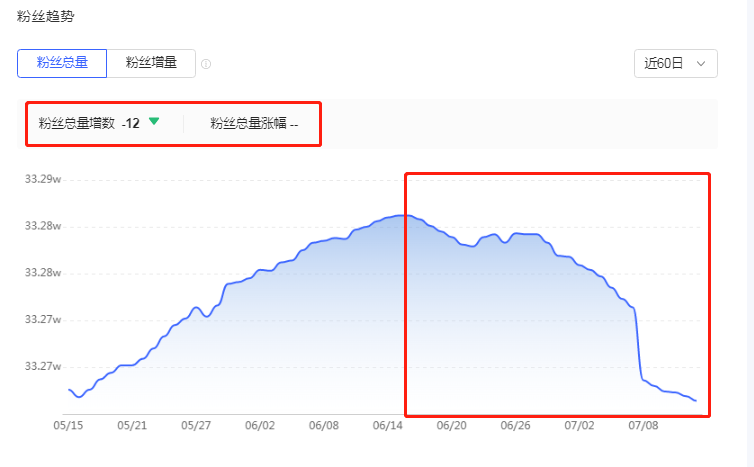Image resolution: width=754 pixels, height=467 pixels.
Task: Click the 06/02 x-axis date label
Action: click(x=260, y=426)
